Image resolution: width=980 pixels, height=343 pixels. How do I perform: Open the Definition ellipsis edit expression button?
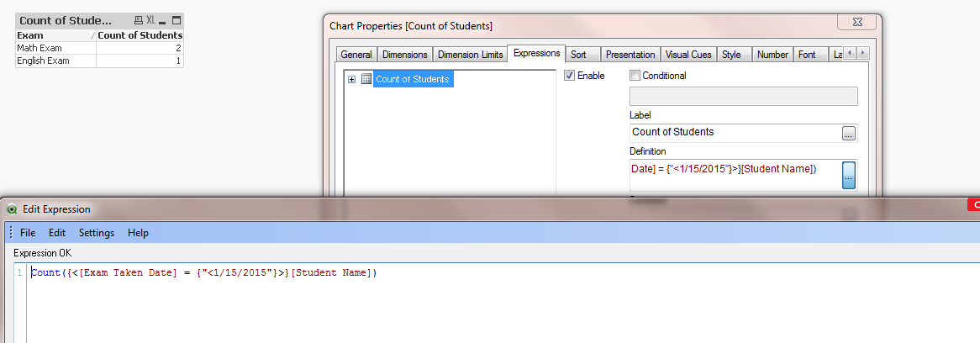849,176
